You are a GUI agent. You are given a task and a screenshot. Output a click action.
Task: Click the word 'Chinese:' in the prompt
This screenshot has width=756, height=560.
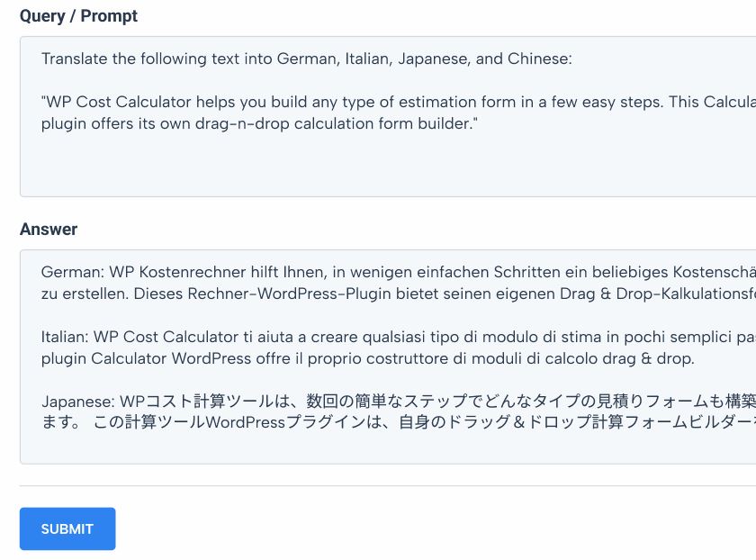(x=539, y=59)
